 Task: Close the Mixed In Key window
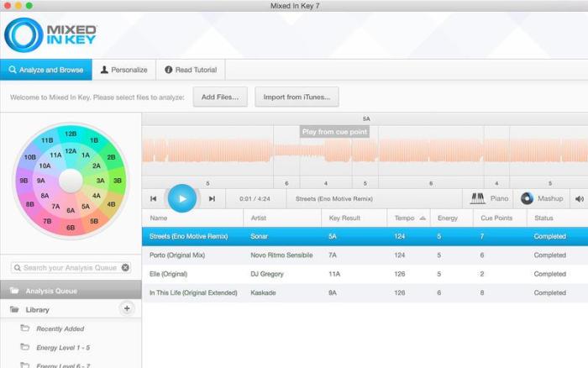click(7, 6)
